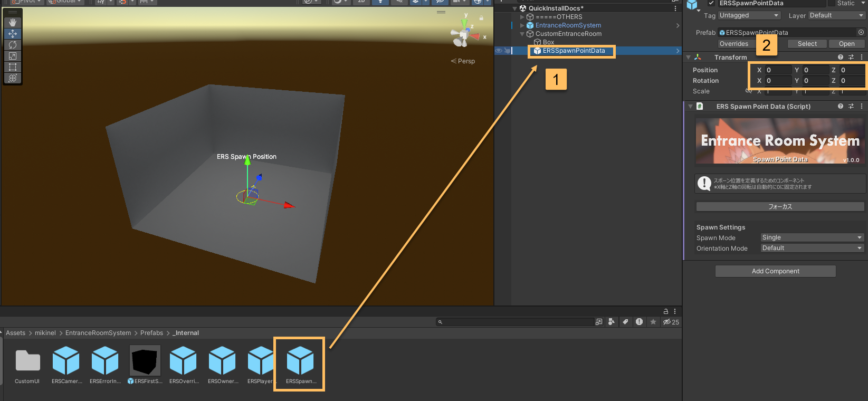Open Transform component preset settings icon
The image size is (868, 401).
(x=851, y=57)
